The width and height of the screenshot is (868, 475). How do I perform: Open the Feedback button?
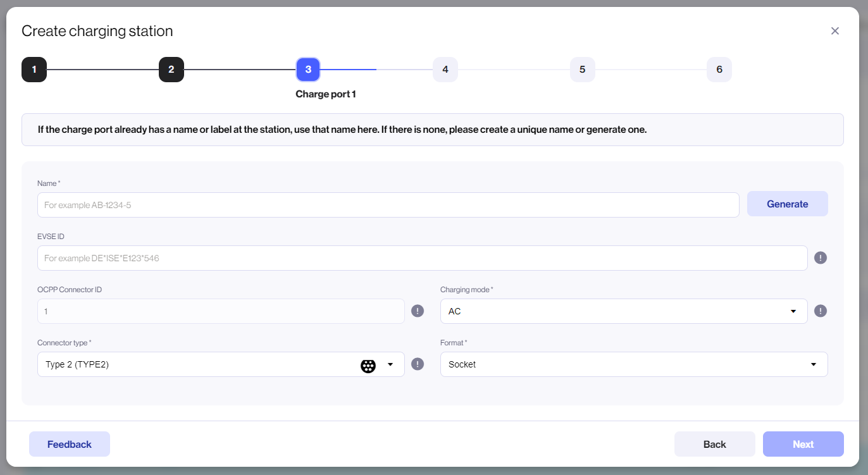pyautogui.click(x=70, y=444)
